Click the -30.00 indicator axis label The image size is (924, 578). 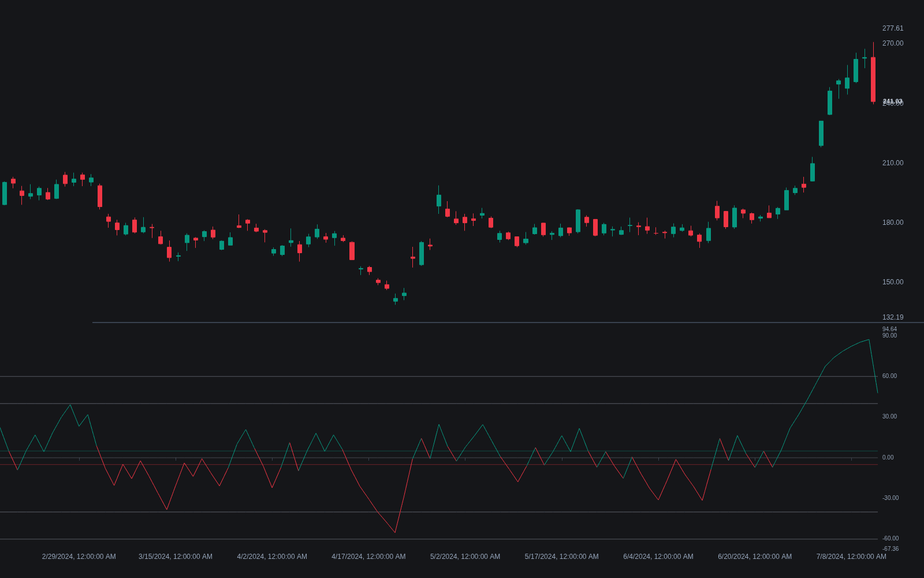(891, 498)
